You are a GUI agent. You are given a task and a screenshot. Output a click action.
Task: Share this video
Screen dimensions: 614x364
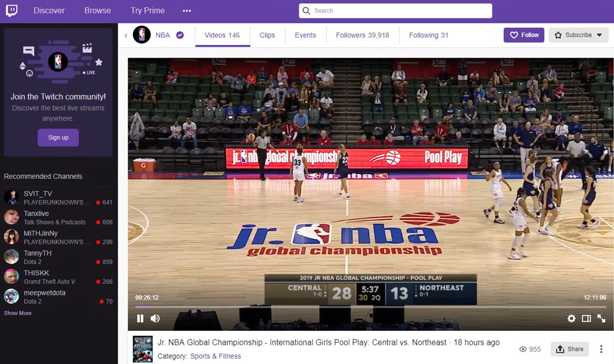coord(570,349)
